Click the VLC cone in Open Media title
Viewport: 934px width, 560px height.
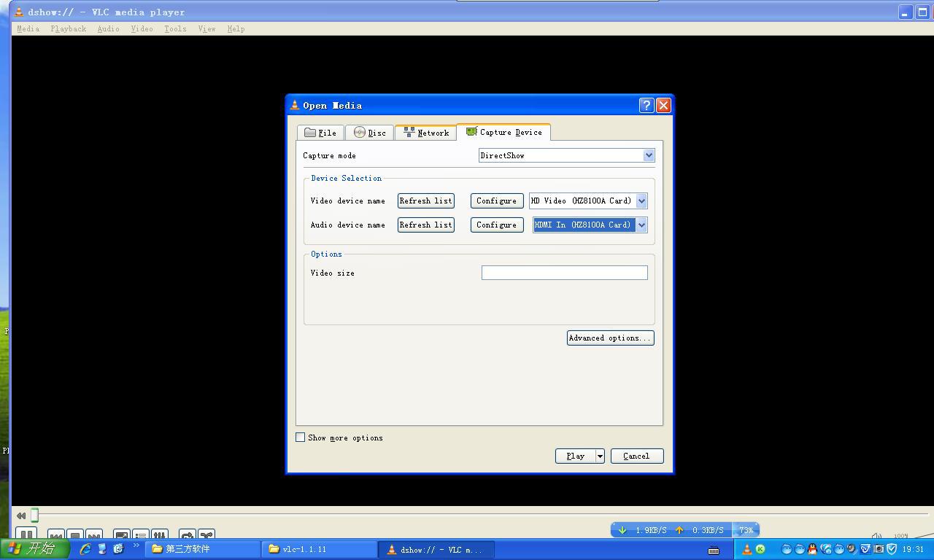(295, 105)
